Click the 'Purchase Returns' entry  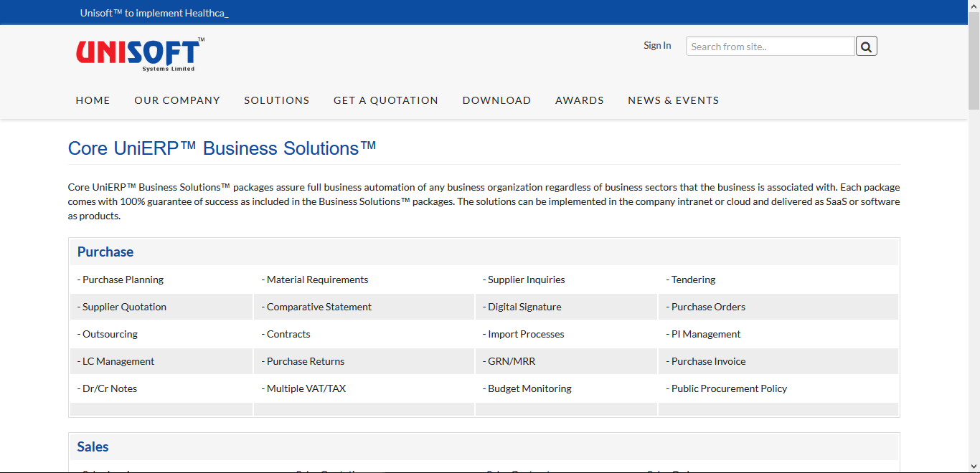coord(303,361)
